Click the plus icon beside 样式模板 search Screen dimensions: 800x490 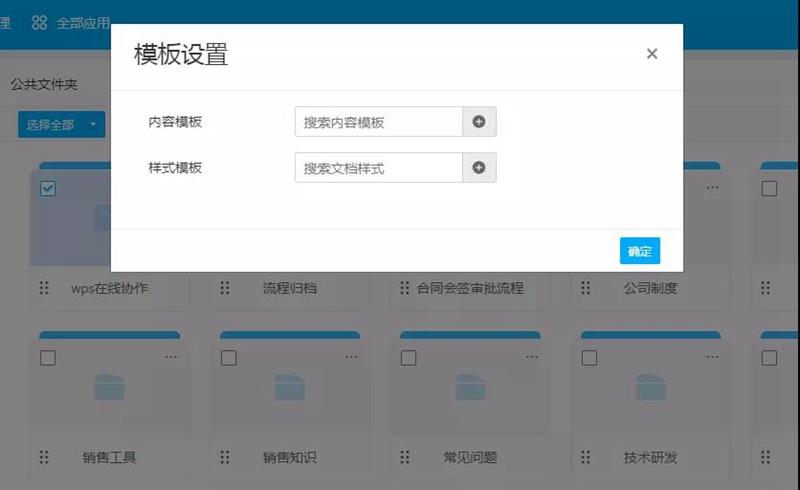(479, 167)
